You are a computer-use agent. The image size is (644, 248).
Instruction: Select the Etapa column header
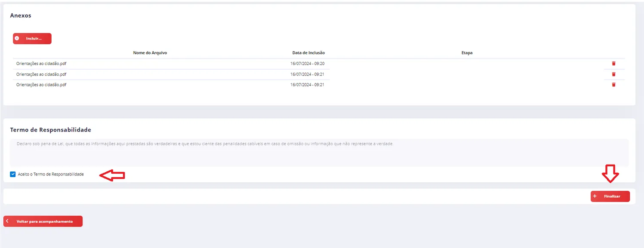pyautogui.click(x=467, y=53)
